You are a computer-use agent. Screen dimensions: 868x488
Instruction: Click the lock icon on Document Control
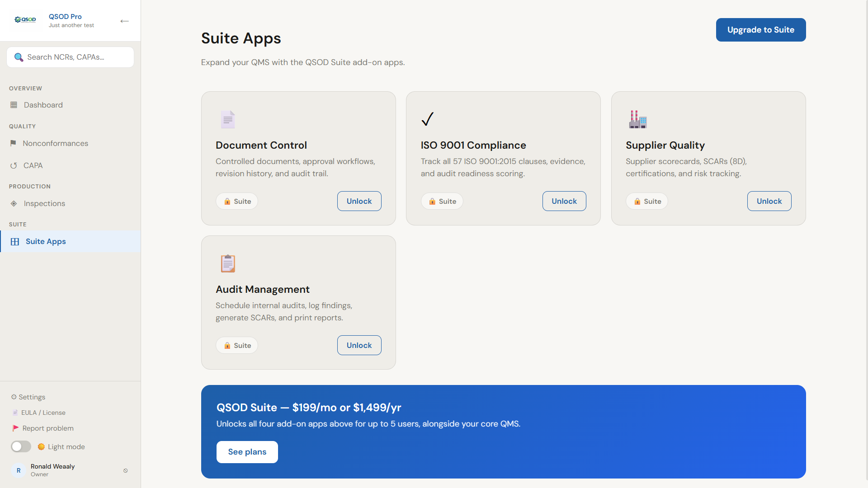(x=227, y=202)
